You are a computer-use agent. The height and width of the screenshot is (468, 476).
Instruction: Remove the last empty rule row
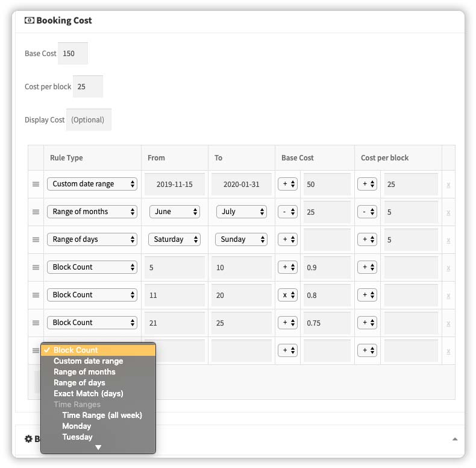(x=448, y=351)
